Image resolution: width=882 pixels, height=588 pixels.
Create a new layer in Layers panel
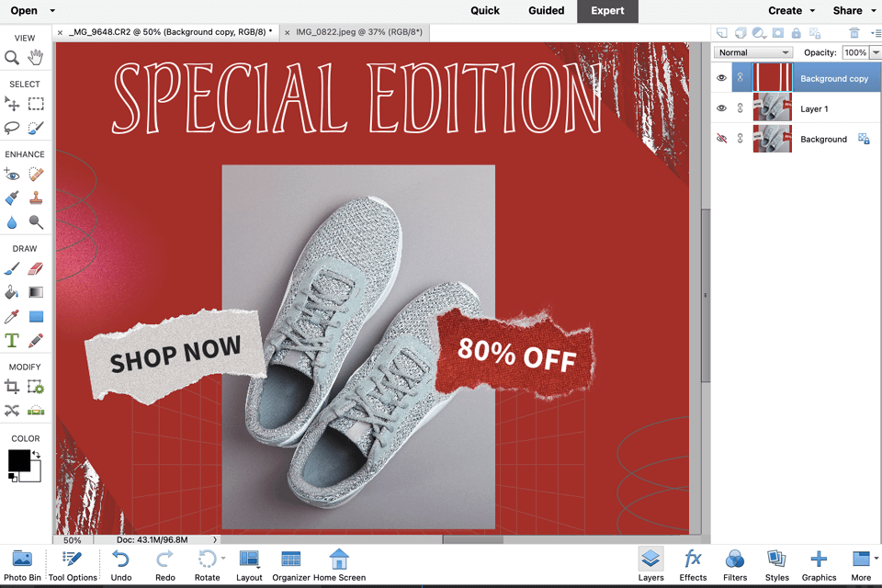point(722,33)
